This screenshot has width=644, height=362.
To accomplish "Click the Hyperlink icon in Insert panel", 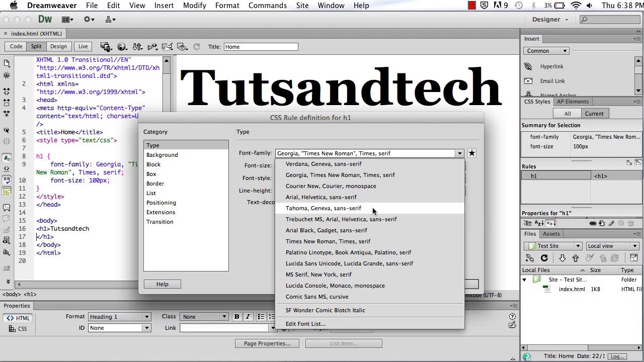I will [x=528, y=66].
